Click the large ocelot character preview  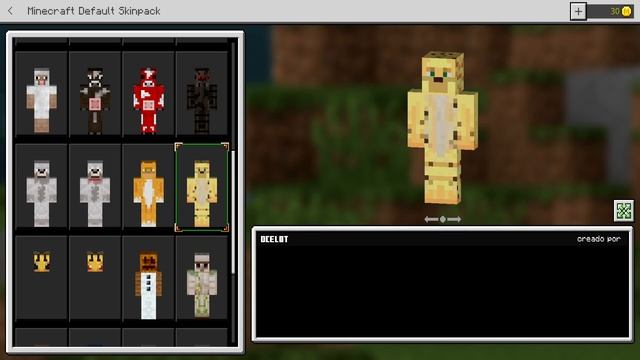point(442,127)
